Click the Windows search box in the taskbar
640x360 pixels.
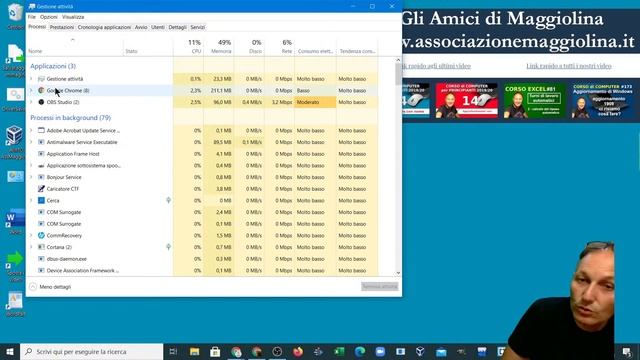(x=91, y=351)
